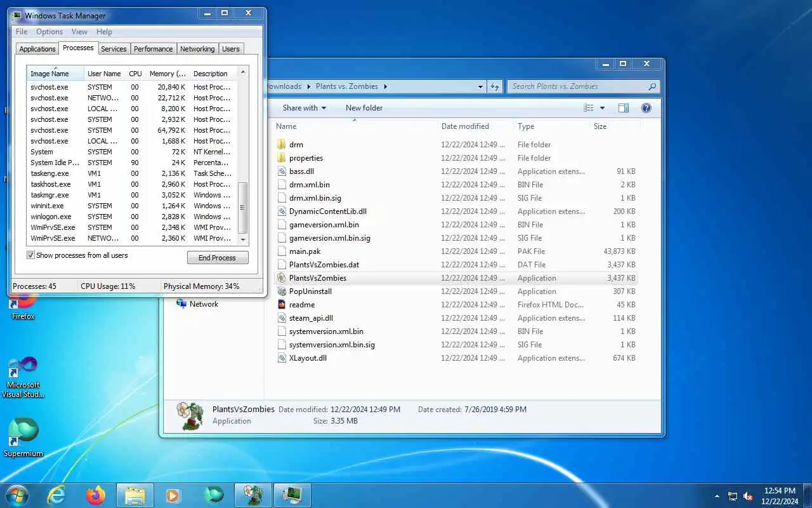812x508 pixels.
Task: Click the Task Manager taskbar icon
Action: [x=292, y=495]
